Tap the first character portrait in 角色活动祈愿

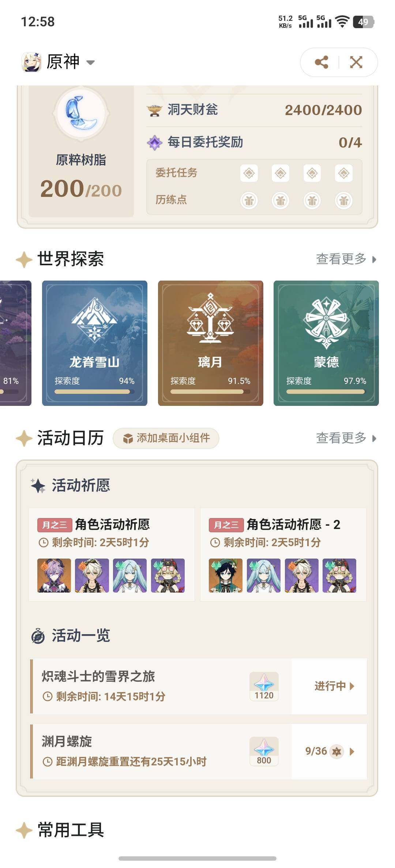pos(54,575)
